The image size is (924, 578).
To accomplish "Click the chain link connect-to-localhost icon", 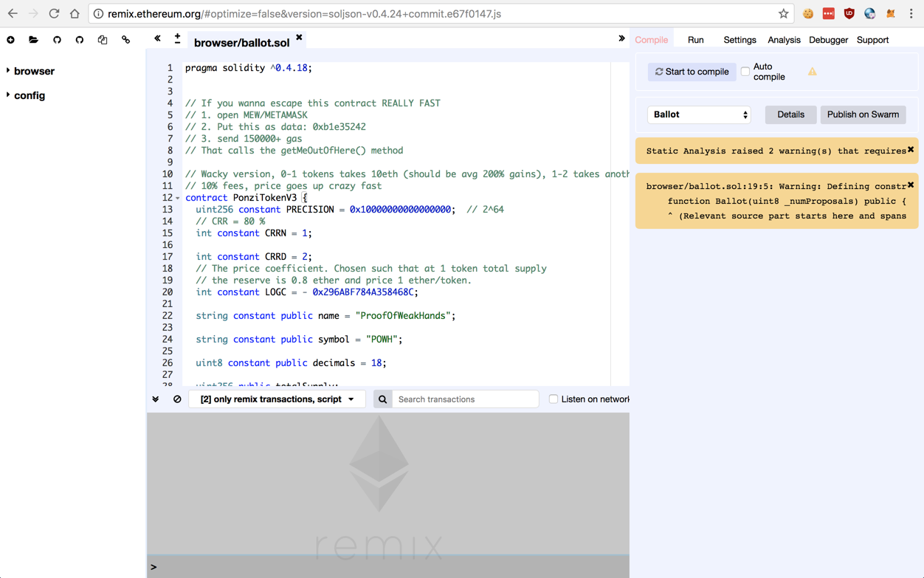I will 125,40.
